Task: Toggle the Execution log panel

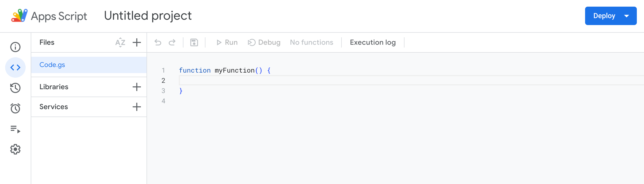Action: coord(373,42)
